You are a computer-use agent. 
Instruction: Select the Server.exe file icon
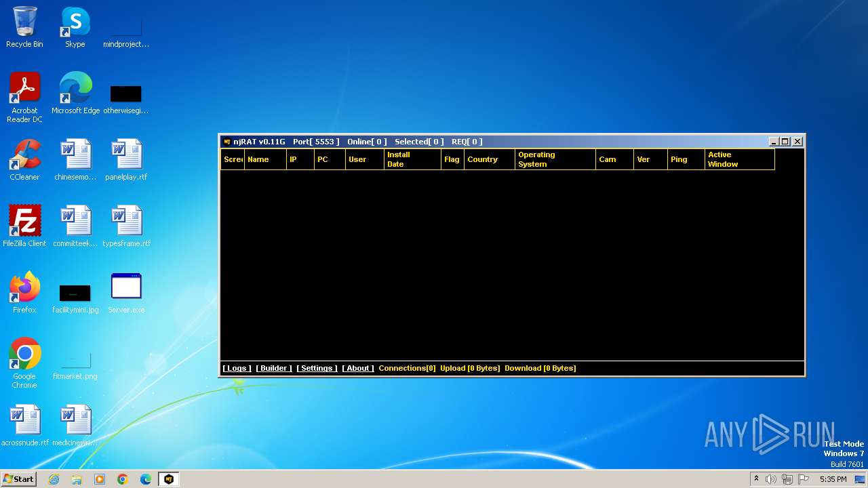[126, 293]
